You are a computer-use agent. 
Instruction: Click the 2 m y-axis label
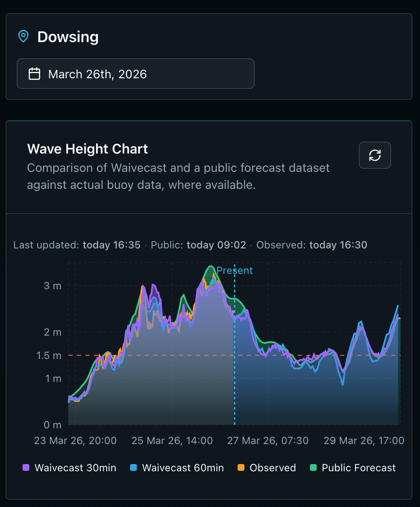pyautogui.click(x=53, y=332)
